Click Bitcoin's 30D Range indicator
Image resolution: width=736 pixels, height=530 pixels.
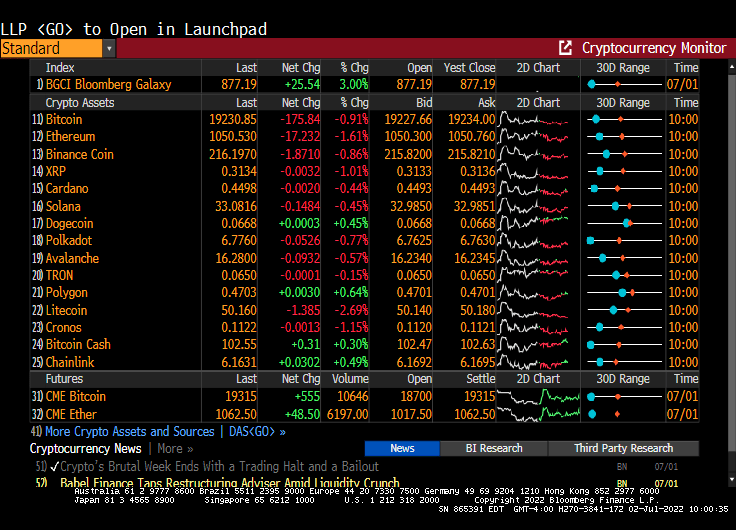point(624,119)
